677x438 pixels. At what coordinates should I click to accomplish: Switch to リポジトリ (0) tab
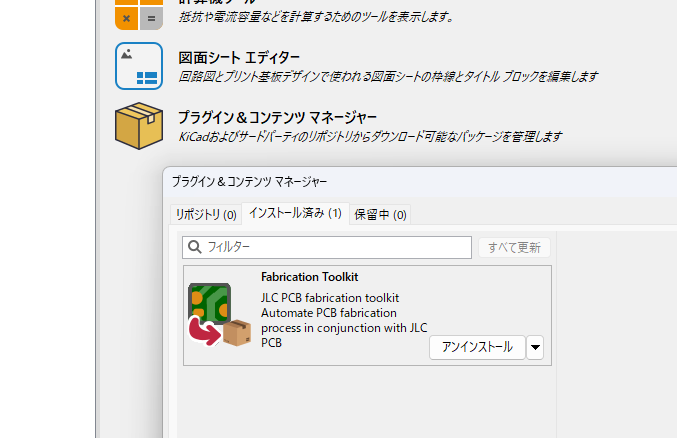click(206, 215)
